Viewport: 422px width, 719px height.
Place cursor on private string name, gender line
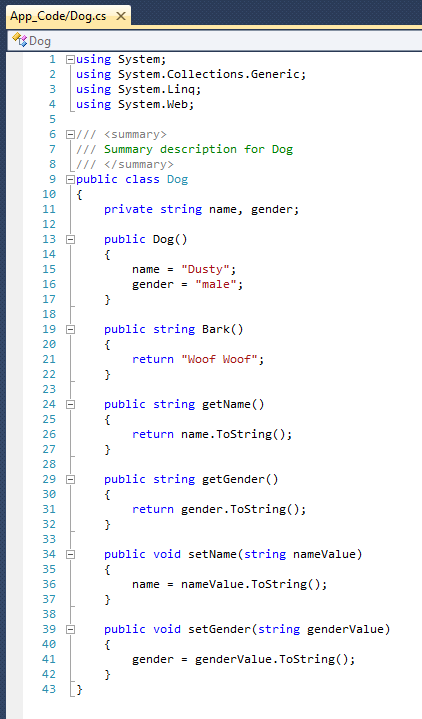tap(201, 210)
